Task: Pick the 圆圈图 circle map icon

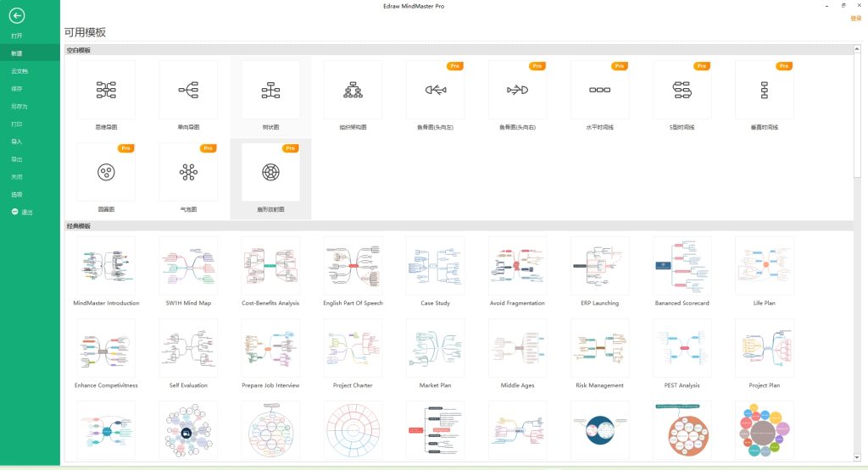Action: coord(106,172)
